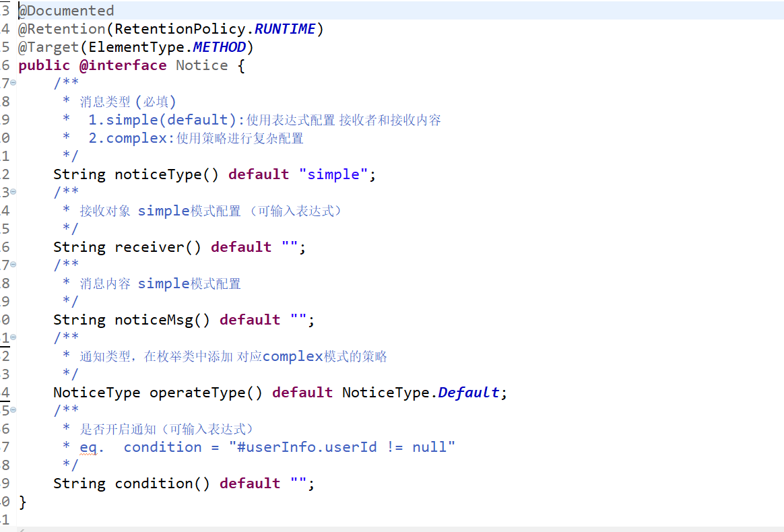Viewport: 784px width, 532px height.
Task: Click the @Retention annotation
Action: [61, 29]
